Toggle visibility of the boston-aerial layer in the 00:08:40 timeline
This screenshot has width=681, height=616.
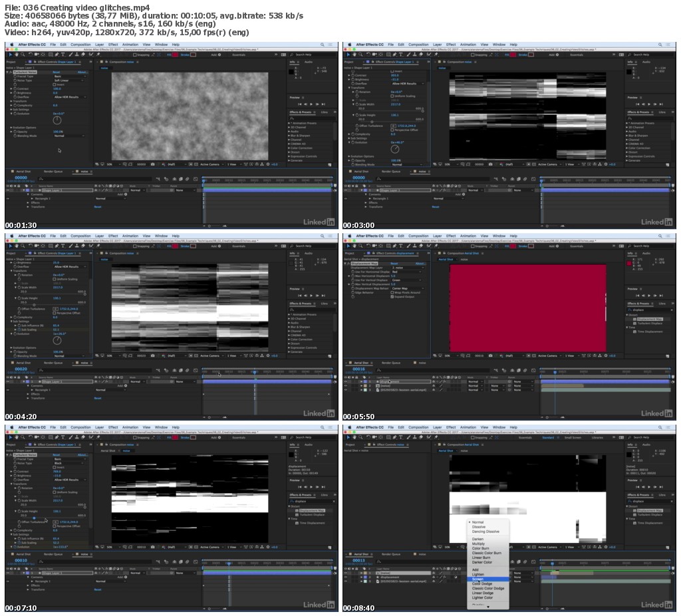coord(346,581)
